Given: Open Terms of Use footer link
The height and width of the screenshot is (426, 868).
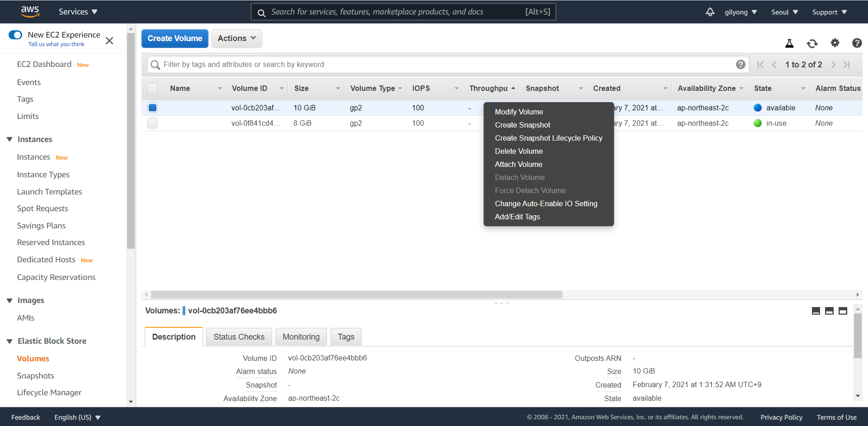Looking at the screenshot, I should (836, 417).
